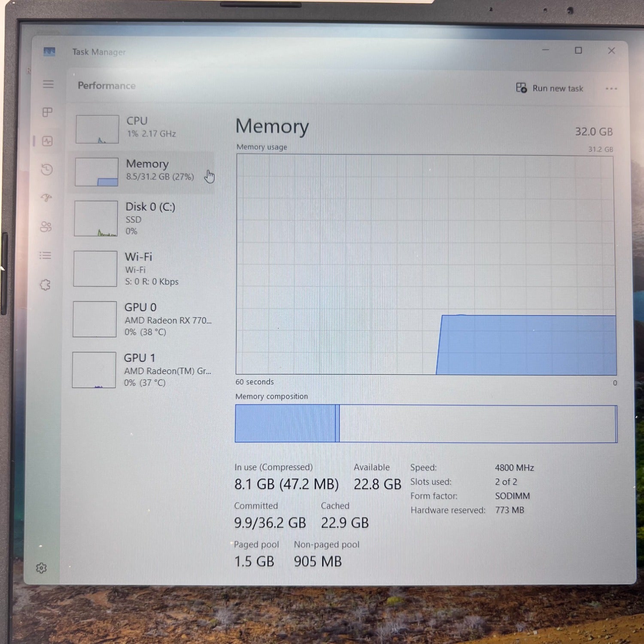Select the Performance page icon in sidebar
644x644 pixels.
tap(47, 141)
